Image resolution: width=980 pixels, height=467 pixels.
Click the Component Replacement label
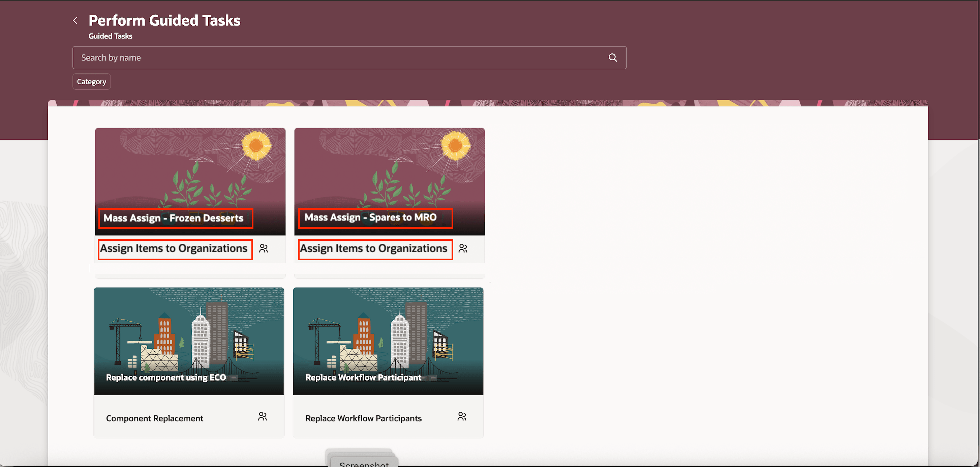154,418
